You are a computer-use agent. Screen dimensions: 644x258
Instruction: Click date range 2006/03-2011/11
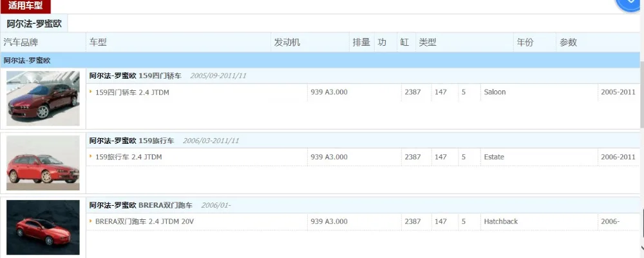pyautogui.click(x=211, y=141)
